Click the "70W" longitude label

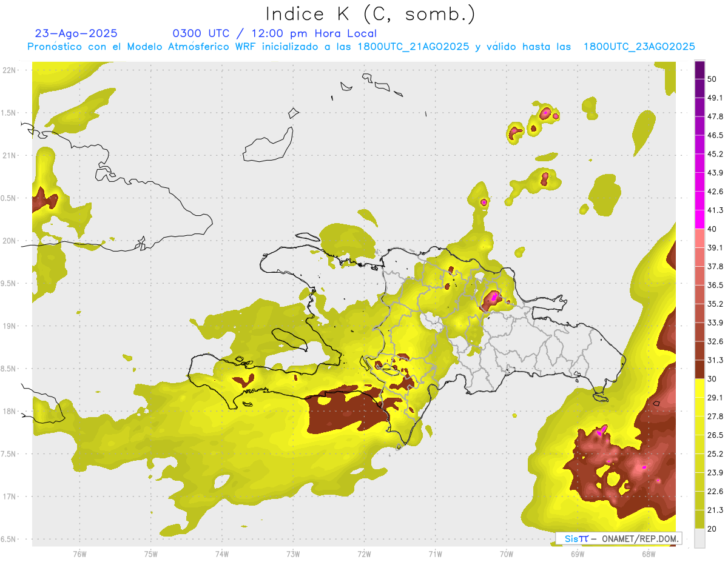507,554
